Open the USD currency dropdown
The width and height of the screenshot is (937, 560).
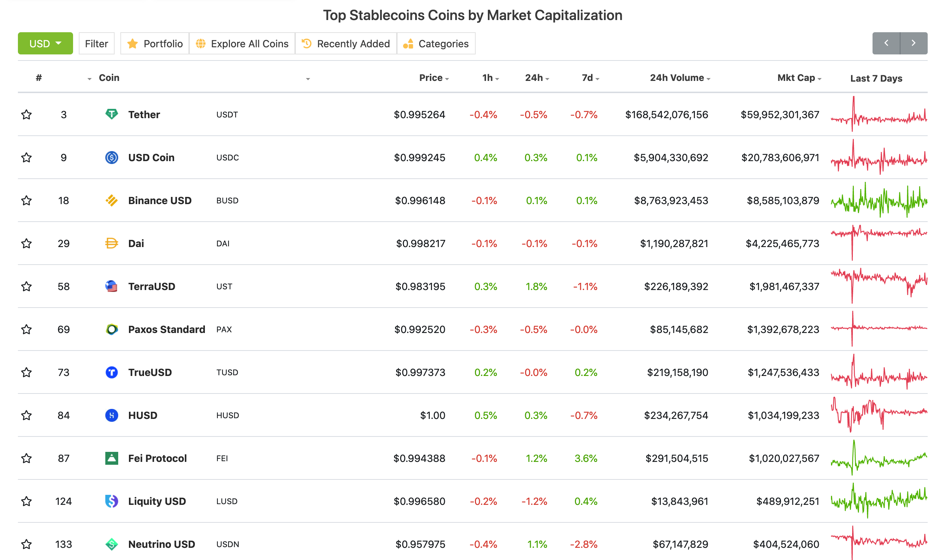click(x=45, y=43)
